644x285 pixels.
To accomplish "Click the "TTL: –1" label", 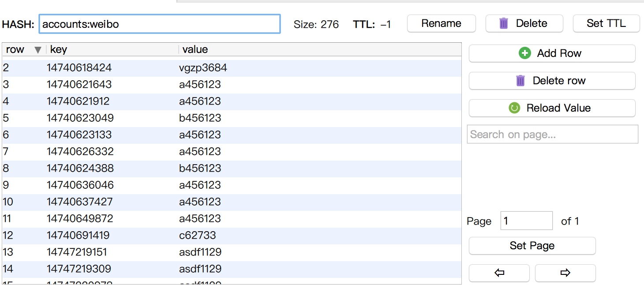I will coord(372,24).
